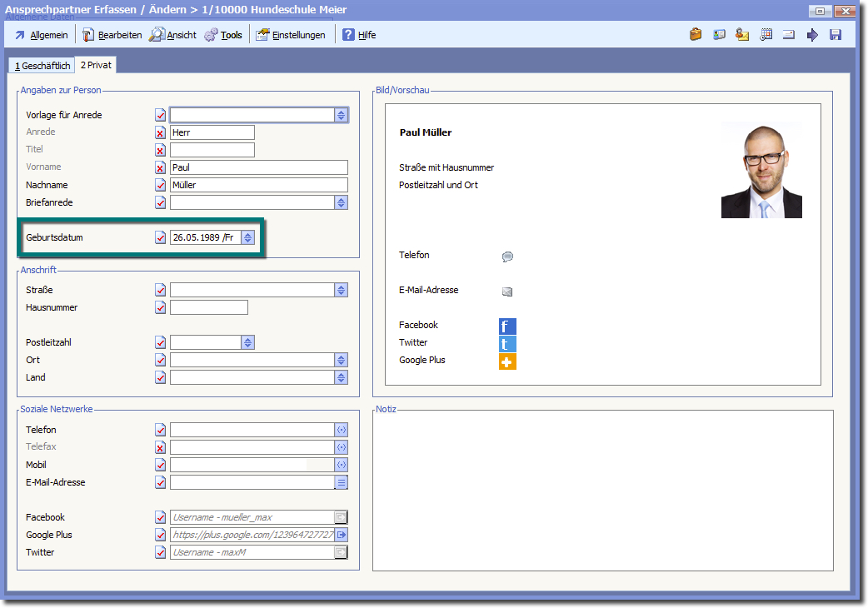Toggle the red X next to Titel
Viewport: 868px width, 608px height.
(x=160, y=150)
